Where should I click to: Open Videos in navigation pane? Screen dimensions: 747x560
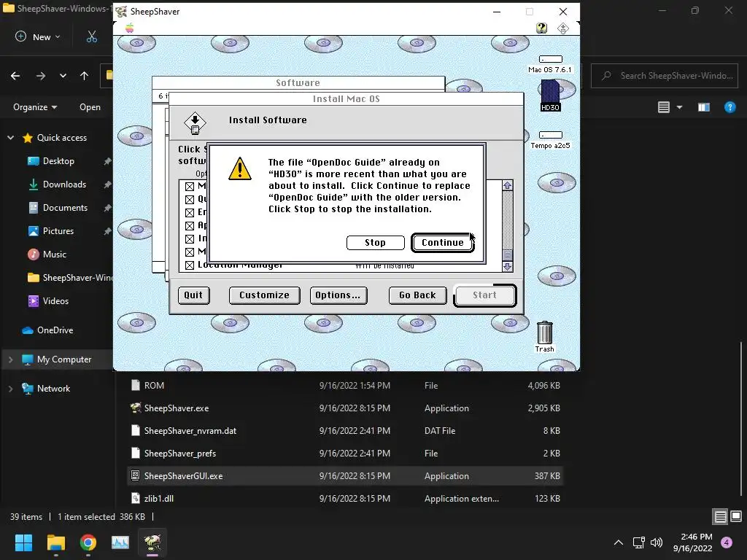point(55,301)
